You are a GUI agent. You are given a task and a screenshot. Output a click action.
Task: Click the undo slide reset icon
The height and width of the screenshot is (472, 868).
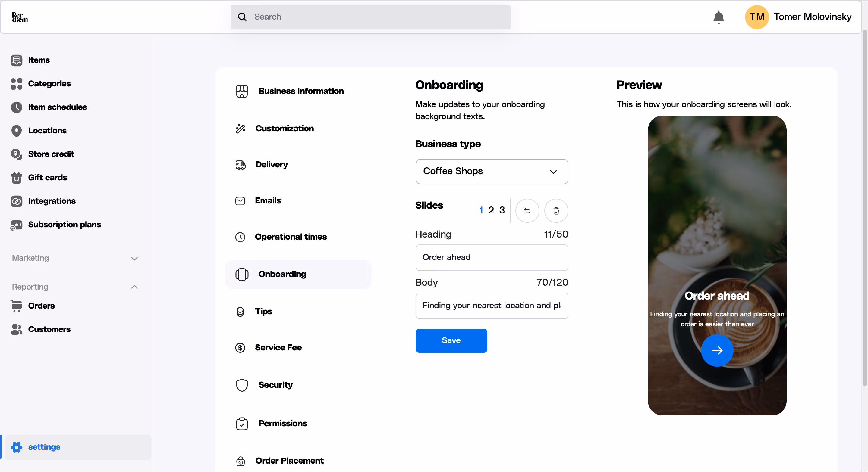[x=527, y=211]
